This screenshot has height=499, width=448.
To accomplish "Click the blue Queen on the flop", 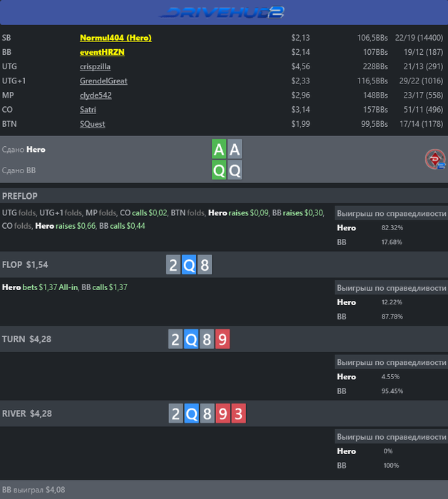I will (x=189, y=266).
